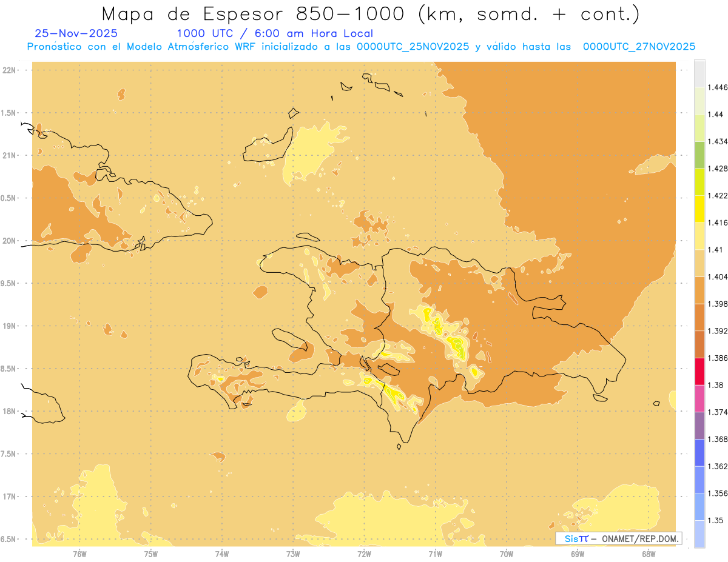Click the '1.416' colorbar value
This screenshot has height=562, width=728.
(718, 222)
